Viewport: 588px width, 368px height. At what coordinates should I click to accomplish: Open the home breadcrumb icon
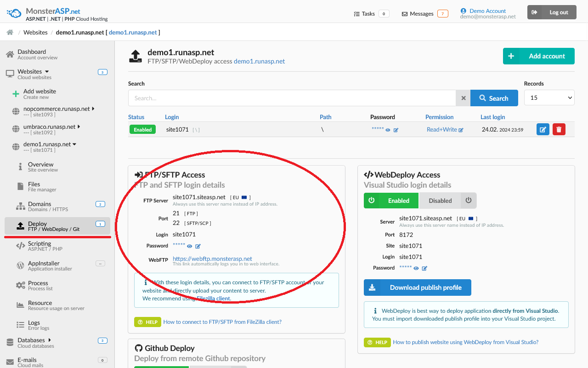tap(10, 32)
